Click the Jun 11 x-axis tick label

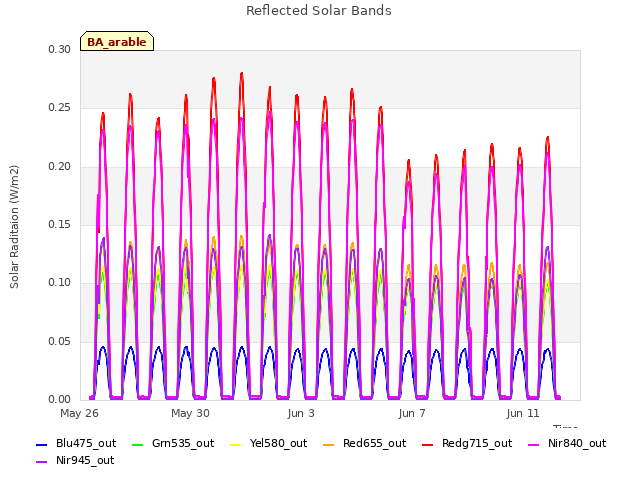click(523, 413)
